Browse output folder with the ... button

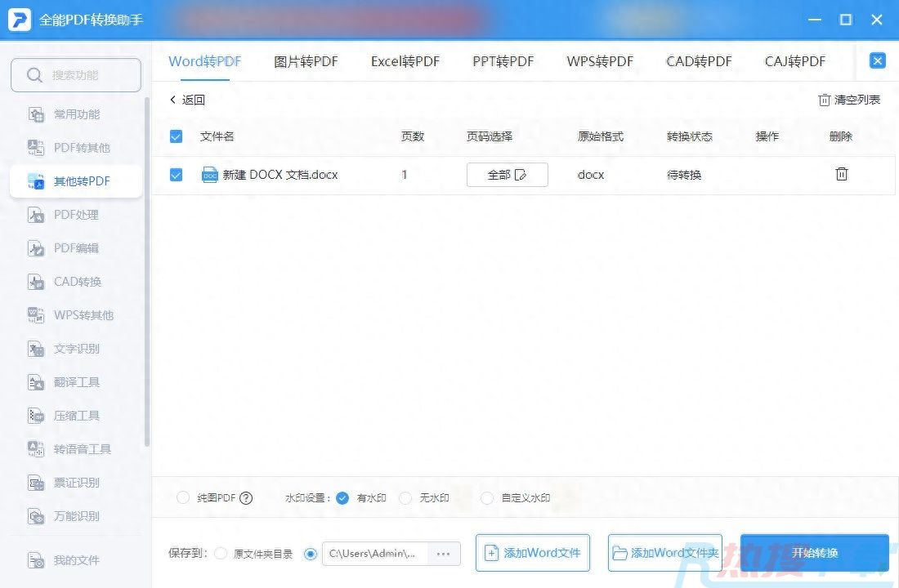pyautogui.click(x=444, y=553)
